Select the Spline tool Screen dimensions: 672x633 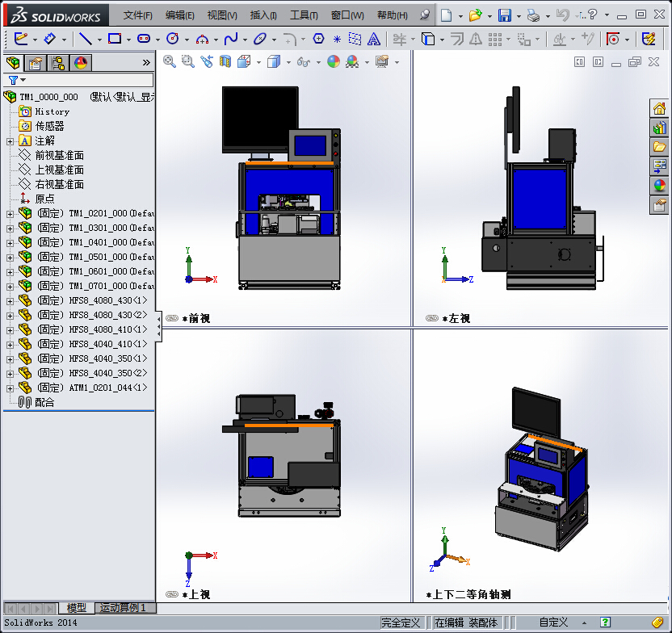230,39
